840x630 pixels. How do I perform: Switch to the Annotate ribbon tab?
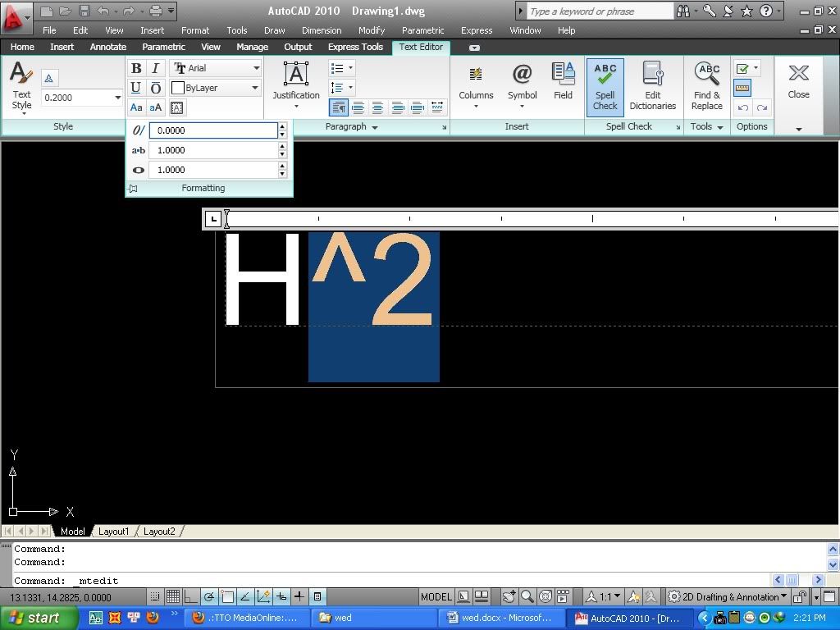[x=108, y=47]
